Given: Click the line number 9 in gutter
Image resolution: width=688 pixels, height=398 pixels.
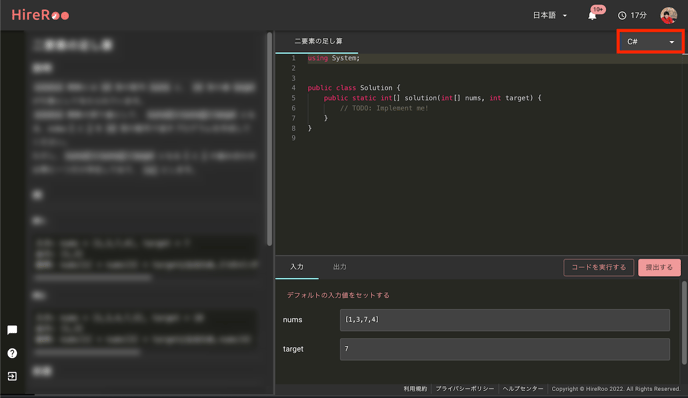Looking at the screenshot, I should coord(293,138).
